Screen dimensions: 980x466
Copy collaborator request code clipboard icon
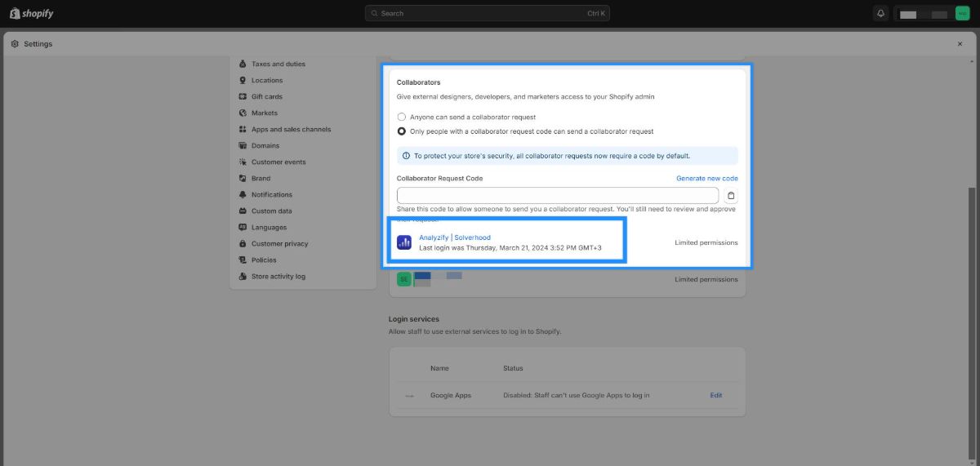pos(731,196)
